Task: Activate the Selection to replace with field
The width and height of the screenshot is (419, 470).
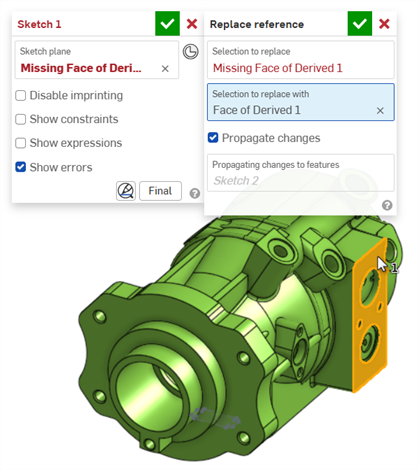Action: pos(301,102)
